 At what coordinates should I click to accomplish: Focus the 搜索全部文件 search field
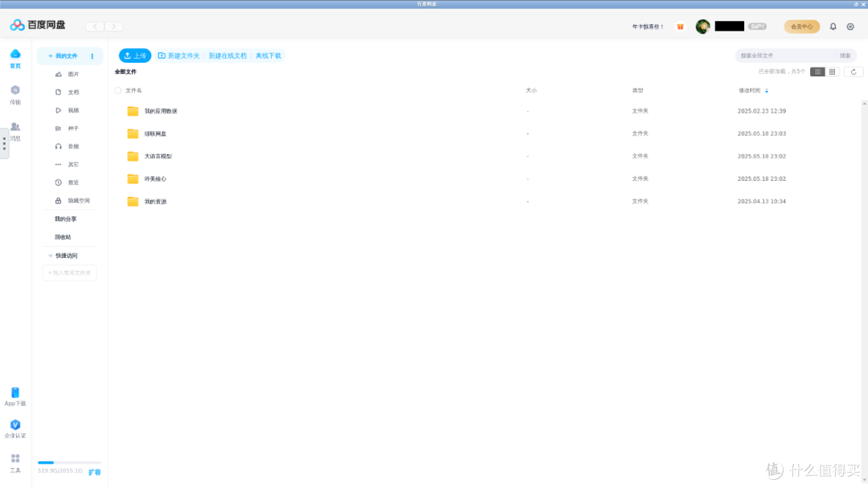786,56
